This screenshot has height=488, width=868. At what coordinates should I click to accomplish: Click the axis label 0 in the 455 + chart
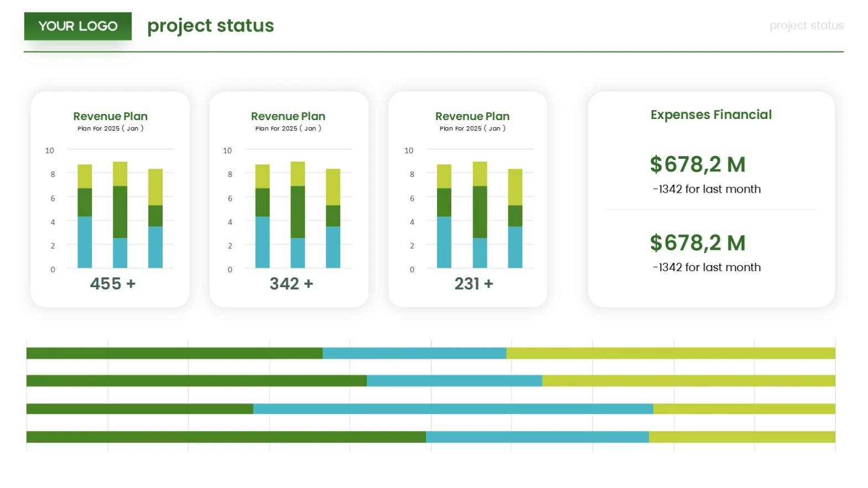tap(53, 269)
